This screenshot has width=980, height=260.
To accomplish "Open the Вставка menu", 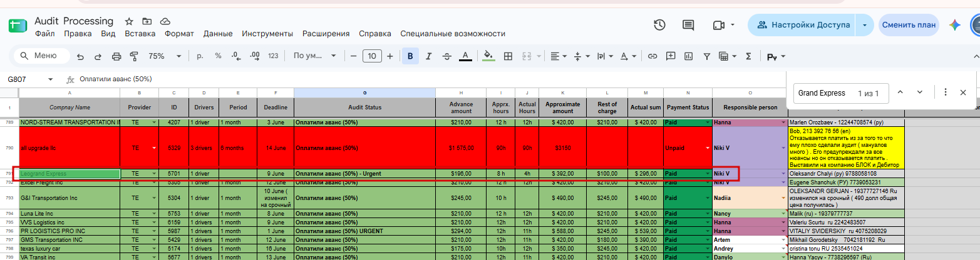I will point(140,34).
